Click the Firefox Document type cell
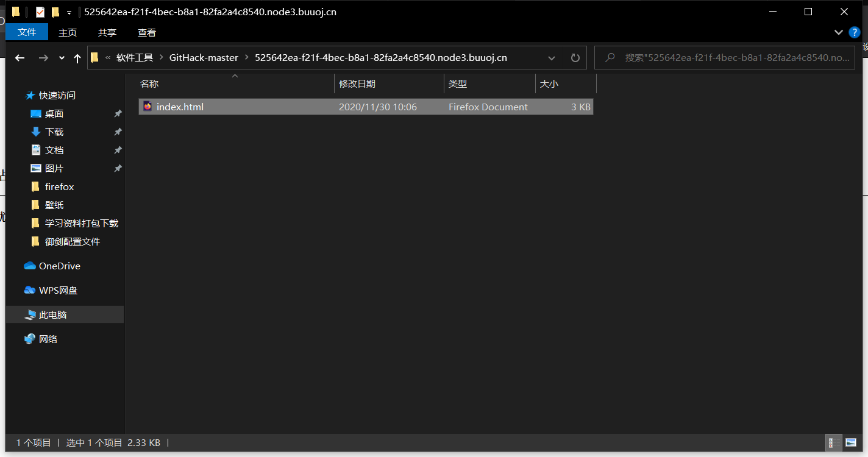This screenshot has width=868, height=457. 488,107
